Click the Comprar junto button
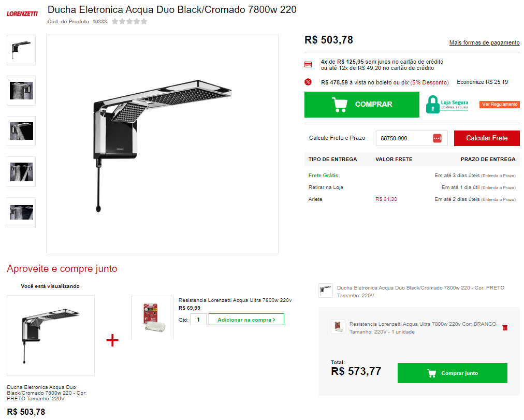 [452, 373]
